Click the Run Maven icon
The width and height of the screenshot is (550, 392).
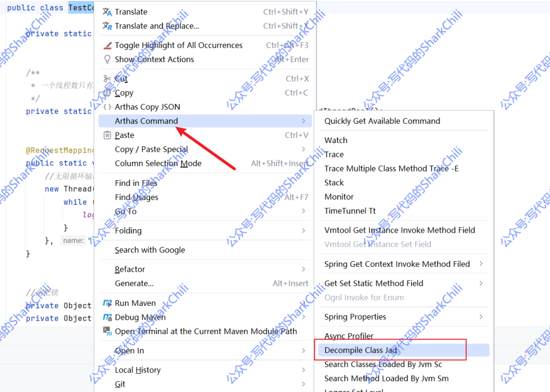click(x=107, y=303)
